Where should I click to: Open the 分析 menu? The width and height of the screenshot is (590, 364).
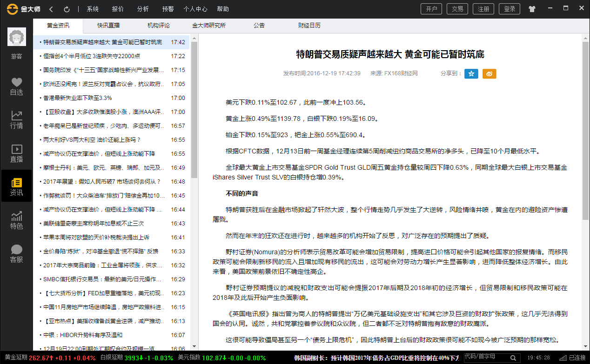(143, 9)
